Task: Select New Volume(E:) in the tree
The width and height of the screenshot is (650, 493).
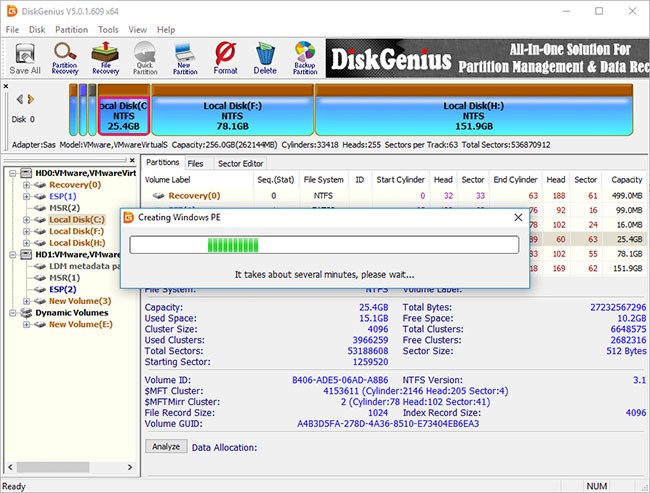Action: [79, 325]
